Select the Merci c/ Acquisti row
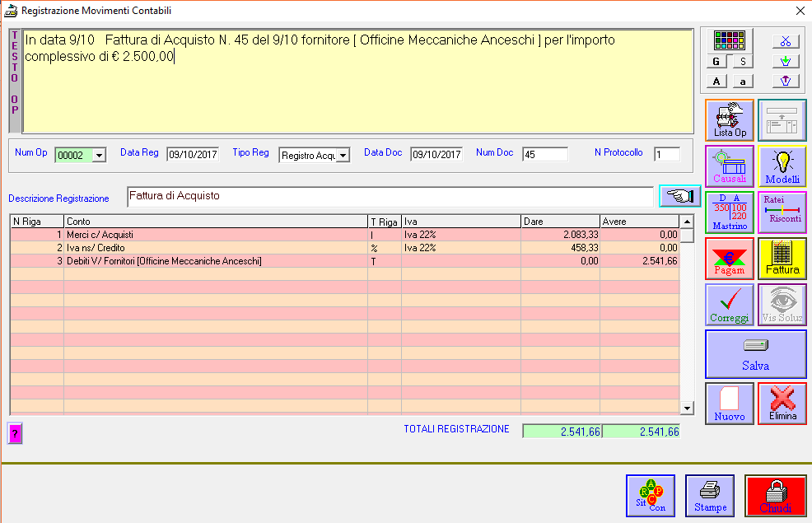The image size is (812, 523). point(344,235)
